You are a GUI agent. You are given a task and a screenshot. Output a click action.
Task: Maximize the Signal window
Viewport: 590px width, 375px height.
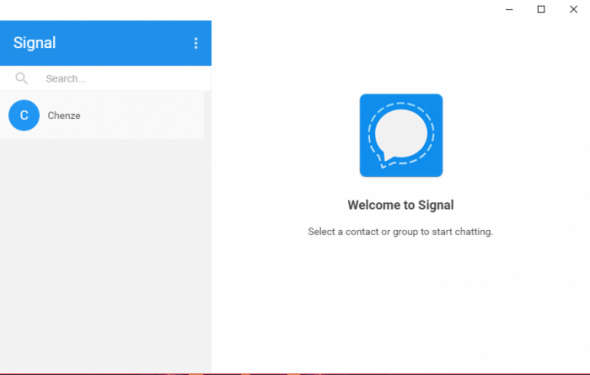point(541,9)
